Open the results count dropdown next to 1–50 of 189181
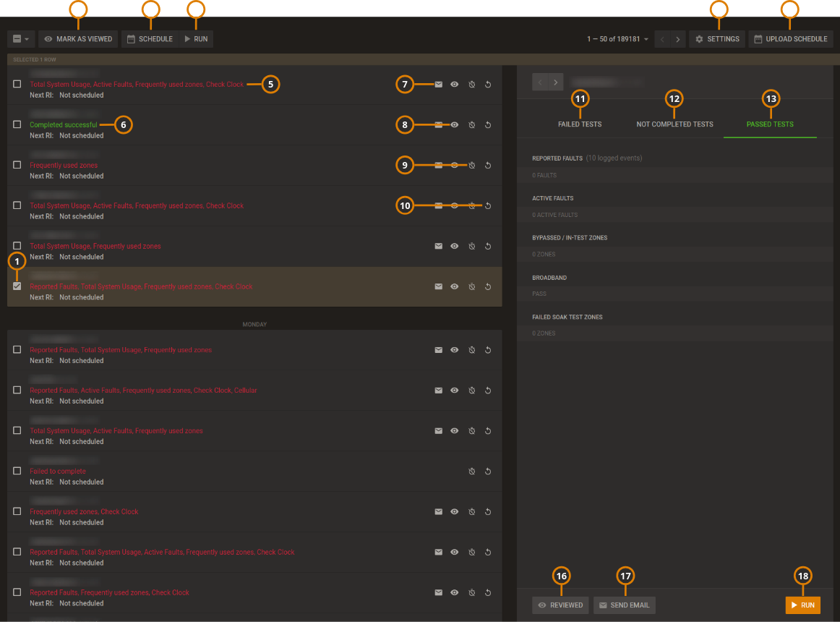This screenshot has width=840, height=622. 646,39
